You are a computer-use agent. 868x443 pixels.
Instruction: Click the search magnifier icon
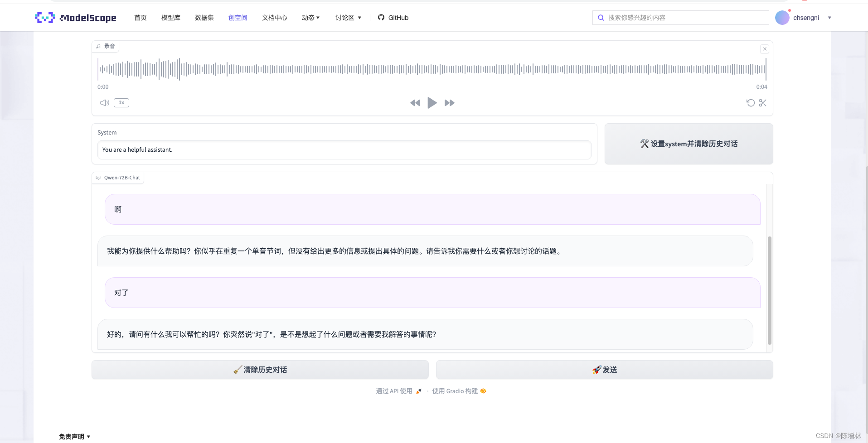[x=601, y=18]
